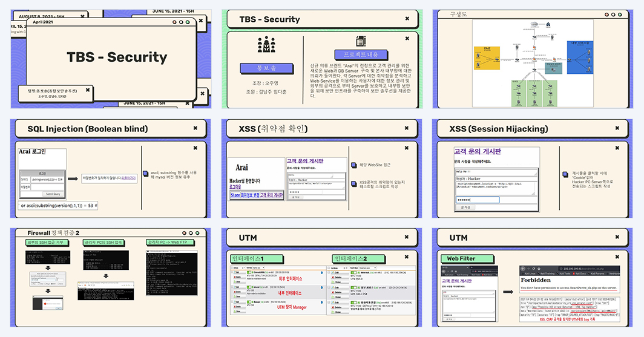
Task: Click the yellow DMZ zone in the network diagram
Action: click(487, 58)
